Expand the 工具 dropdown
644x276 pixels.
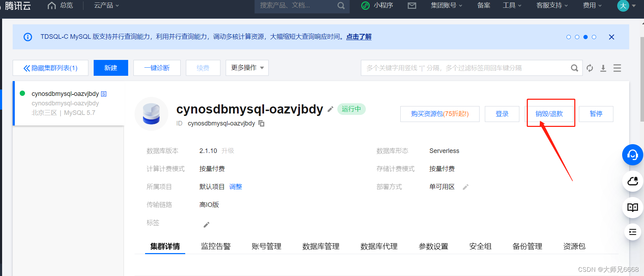click(x=512, y=5)
